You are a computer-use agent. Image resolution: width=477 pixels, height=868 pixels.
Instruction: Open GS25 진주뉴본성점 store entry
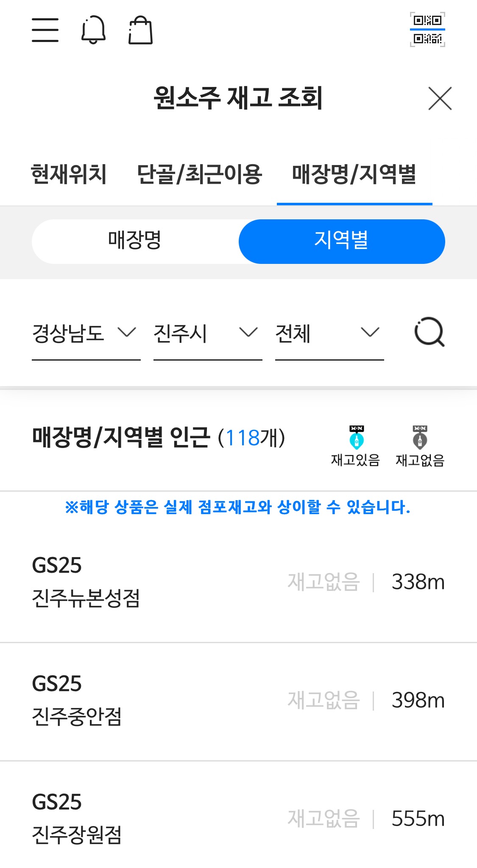click(238, 582)
